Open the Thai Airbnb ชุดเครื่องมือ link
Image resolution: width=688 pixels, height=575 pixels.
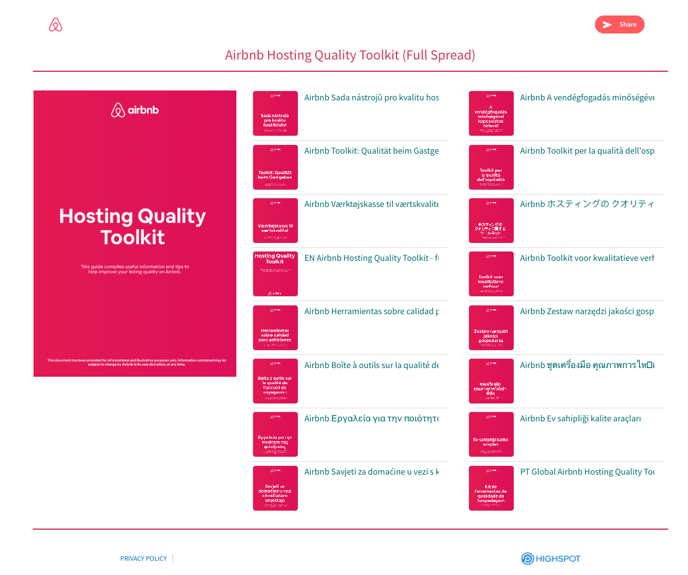[x=587, y=365]
